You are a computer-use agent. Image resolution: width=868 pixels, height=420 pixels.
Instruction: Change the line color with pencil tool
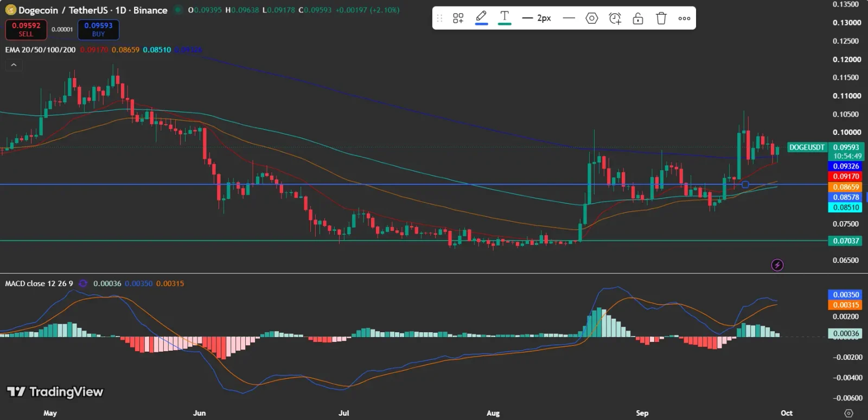tap(481, 18)
